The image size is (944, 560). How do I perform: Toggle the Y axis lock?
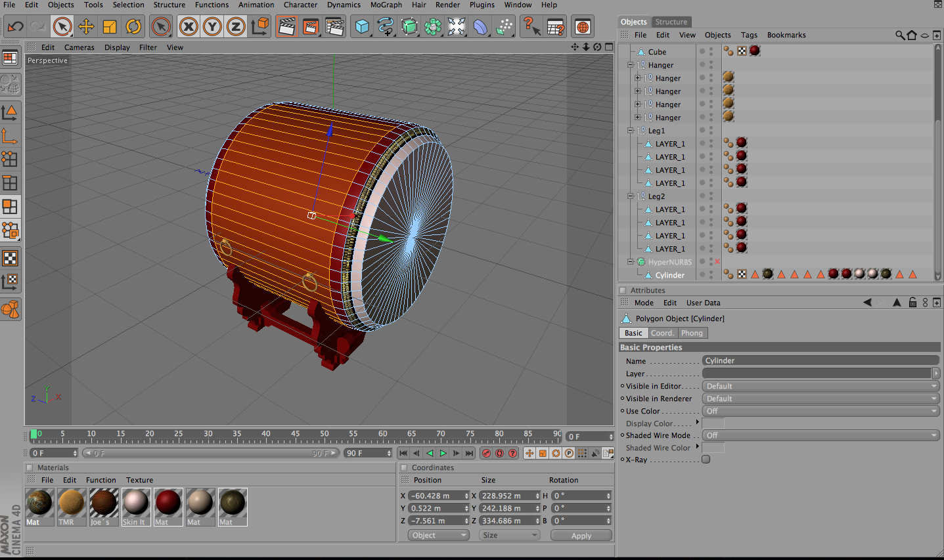tap(212, 27)
